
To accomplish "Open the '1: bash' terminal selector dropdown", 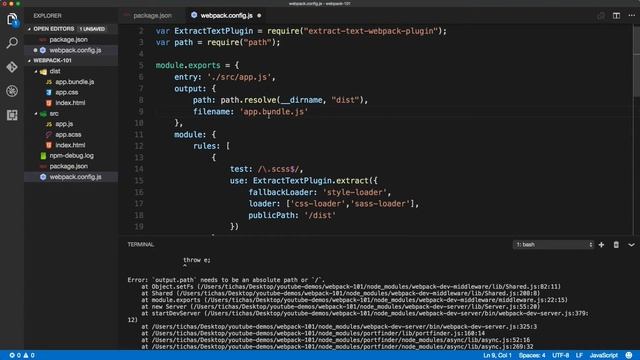I will pyautogui.click(x=553, y=244).
